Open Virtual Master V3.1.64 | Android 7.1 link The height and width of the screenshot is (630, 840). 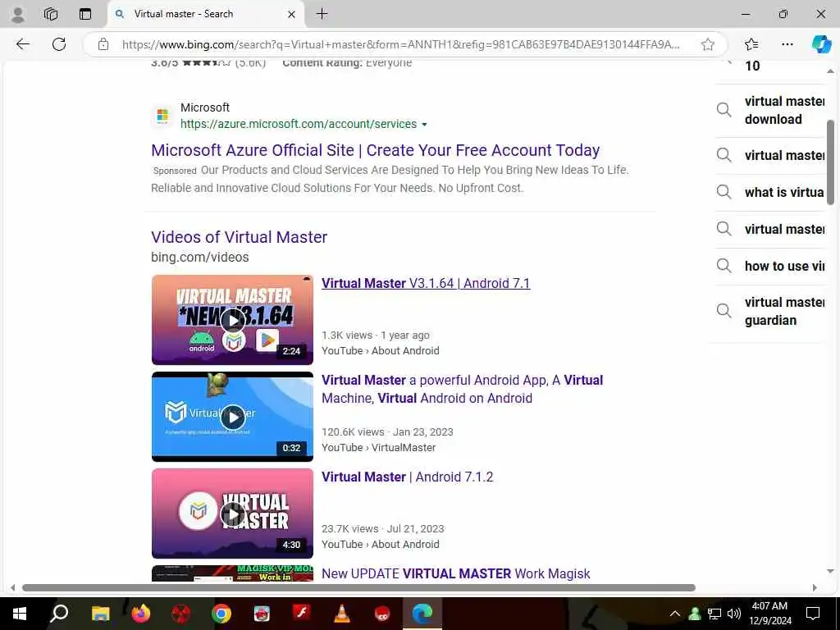click(x=426, y=283)
